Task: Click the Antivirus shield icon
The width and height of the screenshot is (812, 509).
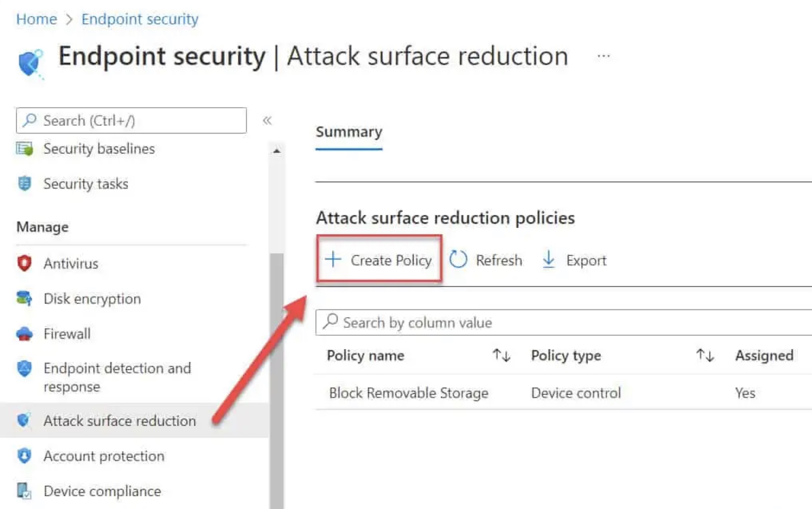Action: [24, 263]
